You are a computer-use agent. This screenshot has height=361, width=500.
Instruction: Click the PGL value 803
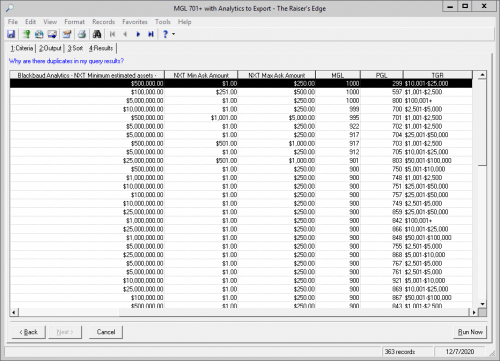tap(397, 161)
